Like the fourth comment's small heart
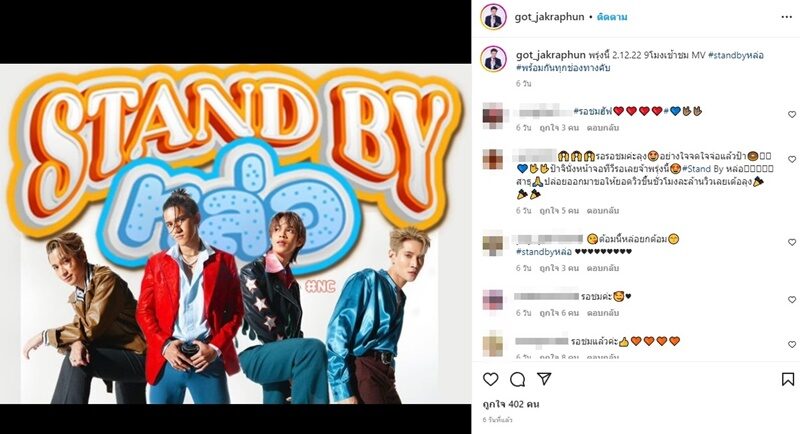This screenshot has width=800, height=434. click(x=792, y=299)
